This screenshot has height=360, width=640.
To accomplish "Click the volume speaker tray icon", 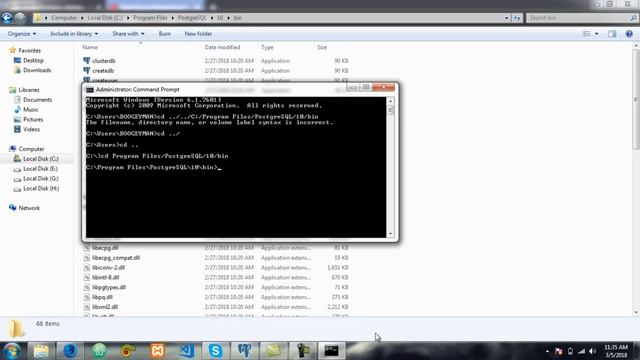I will [x=593, y=351].
